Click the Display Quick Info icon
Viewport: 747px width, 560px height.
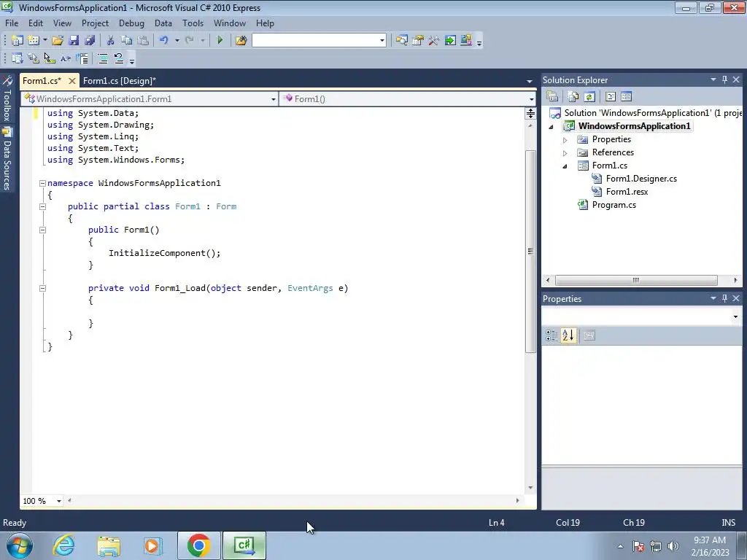pyautogui.click(x=50, y=58)
